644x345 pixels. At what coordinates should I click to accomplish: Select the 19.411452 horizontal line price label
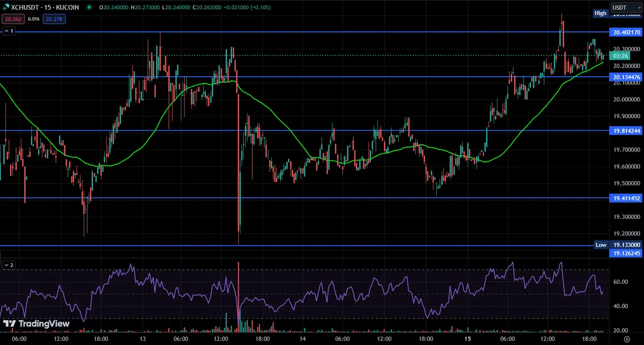coord(626,198)
